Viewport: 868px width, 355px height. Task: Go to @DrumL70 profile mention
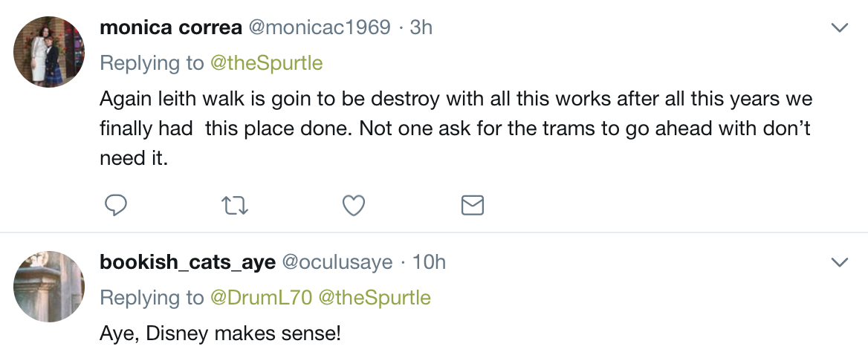pos(261,298)
